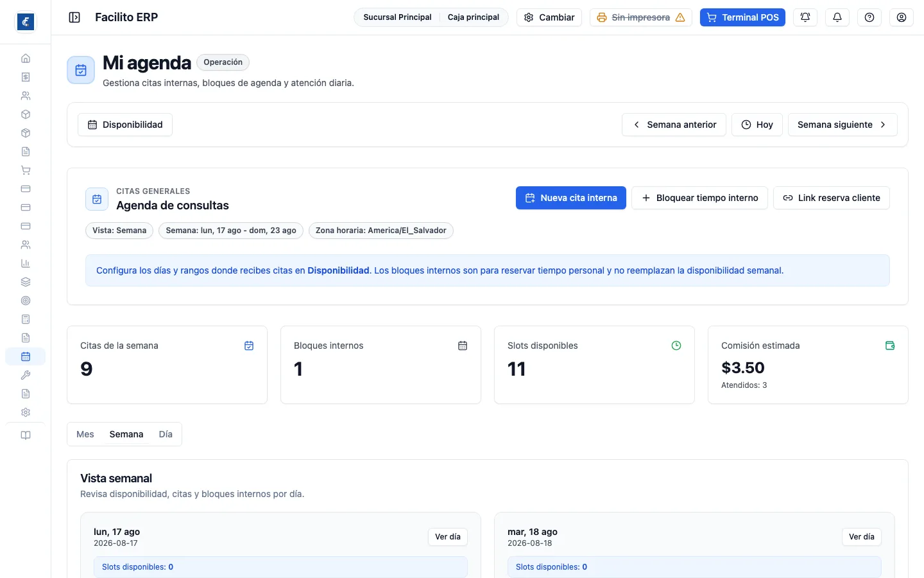Click the Cambiar button
924x578 pixels.
(x=549, y=17)
